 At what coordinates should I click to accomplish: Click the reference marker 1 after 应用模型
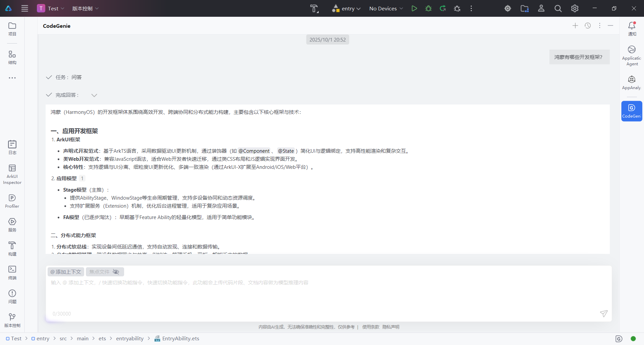point(82,179)
